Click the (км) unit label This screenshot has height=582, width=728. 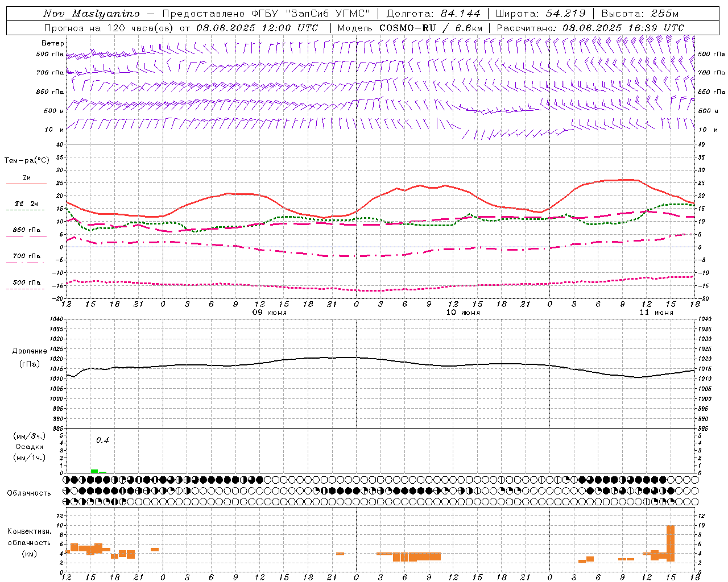tap(30, 554)
